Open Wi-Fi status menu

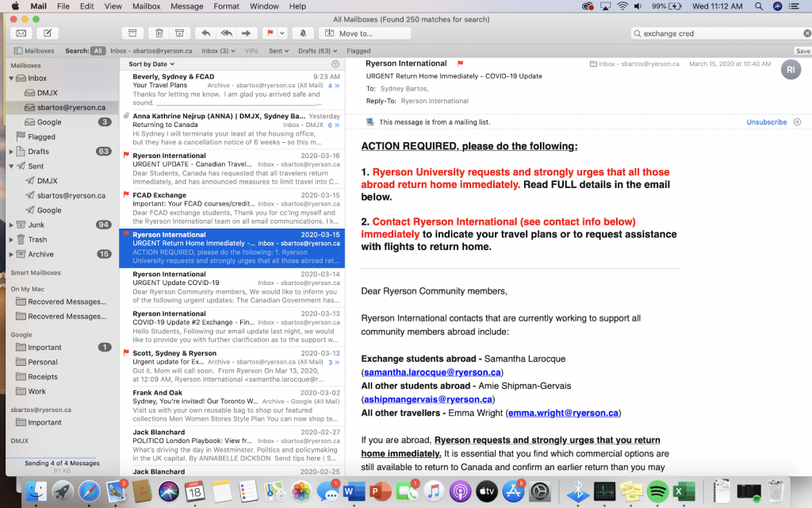click(x=622, y=6)
